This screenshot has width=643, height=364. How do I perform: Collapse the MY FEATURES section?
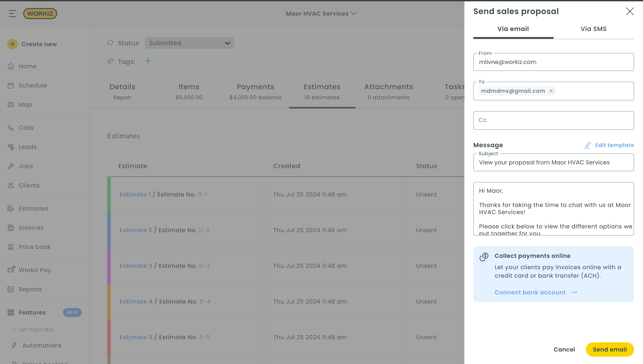coord(14,330)
